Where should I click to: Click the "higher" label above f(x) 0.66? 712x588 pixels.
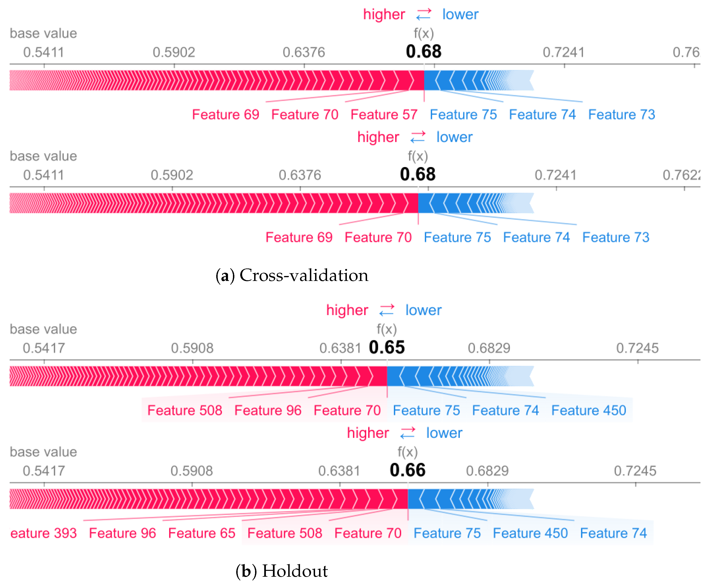click(368, 433)
